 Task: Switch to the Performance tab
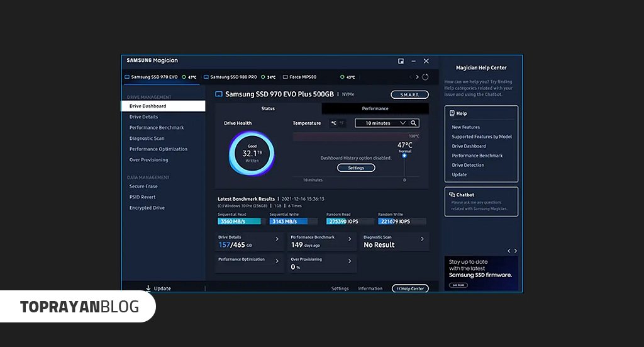pos(375,108)
